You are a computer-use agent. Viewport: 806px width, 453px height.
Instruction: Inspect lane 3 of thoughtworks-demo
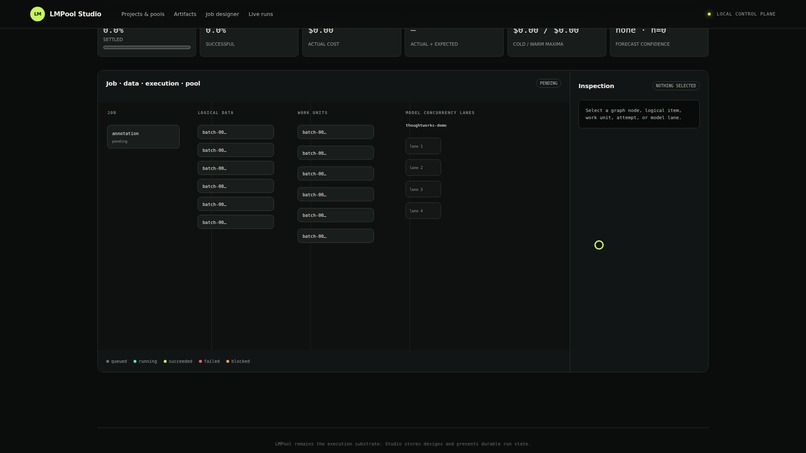423,189
